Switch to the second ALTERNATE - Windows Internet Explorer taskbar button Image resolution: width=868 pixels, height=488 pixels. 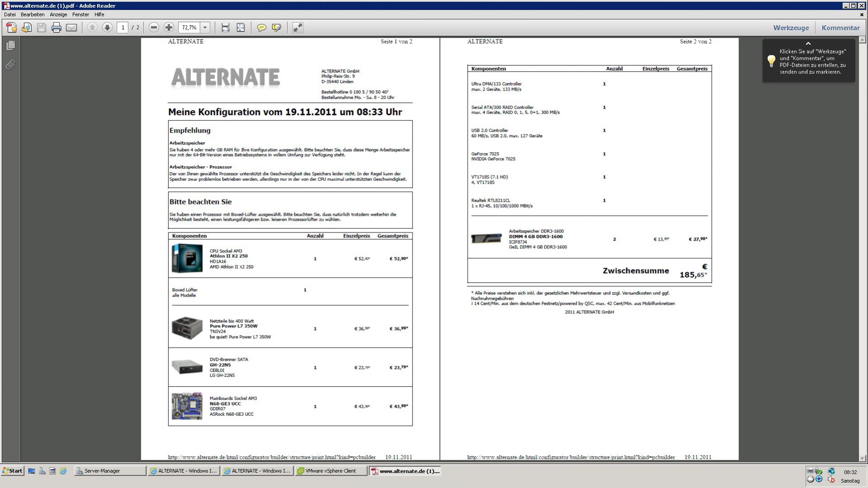coord(257,471)
